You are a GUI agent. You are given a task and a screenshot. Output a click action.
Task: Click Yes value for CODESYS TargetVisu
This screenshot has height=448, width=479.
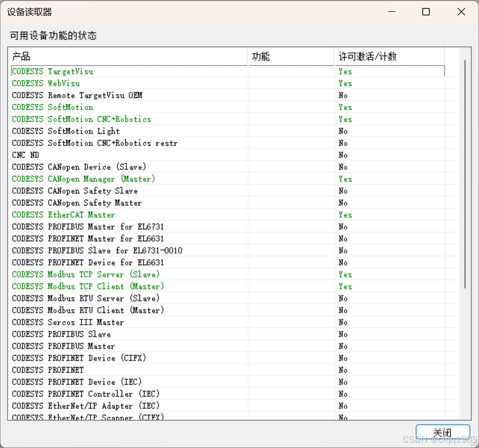(345, 72)
